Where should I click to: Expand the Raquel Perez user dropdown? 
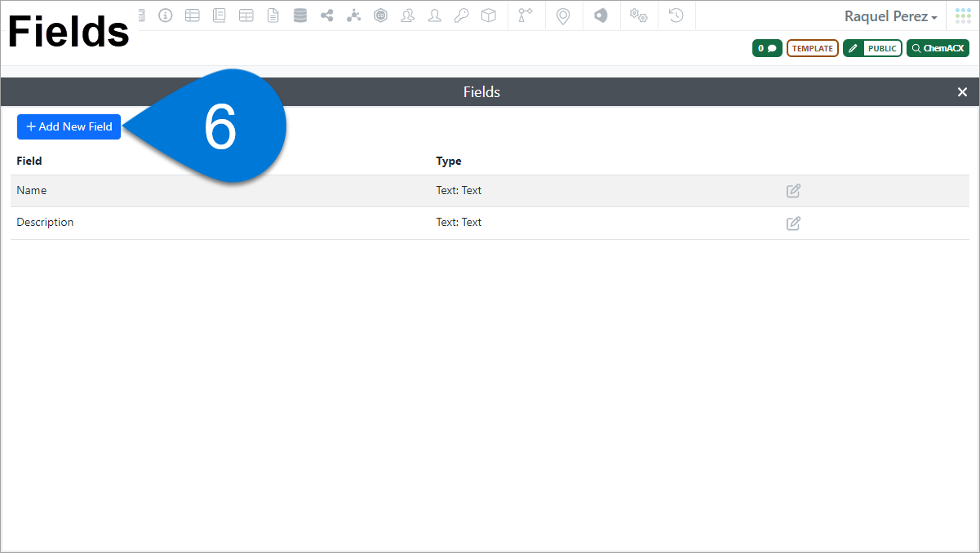tap(890, 16)
